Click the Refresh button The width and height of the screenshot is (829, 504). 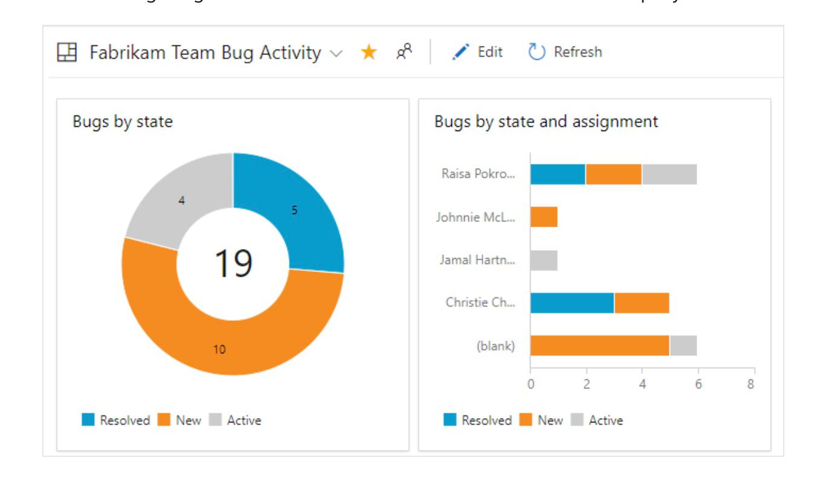(x=570, y=51)
